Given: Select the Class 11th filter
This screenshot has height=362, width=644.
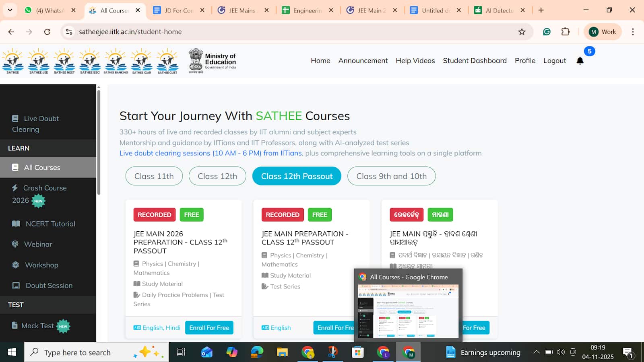Looking at the screenshot, I should tap(154, 176).
